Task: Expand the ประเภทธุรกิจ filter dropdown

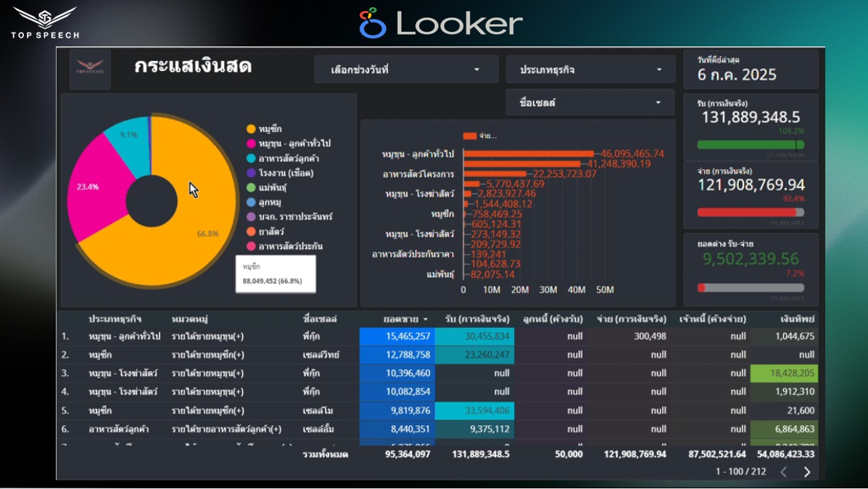Action: point(591,70)
